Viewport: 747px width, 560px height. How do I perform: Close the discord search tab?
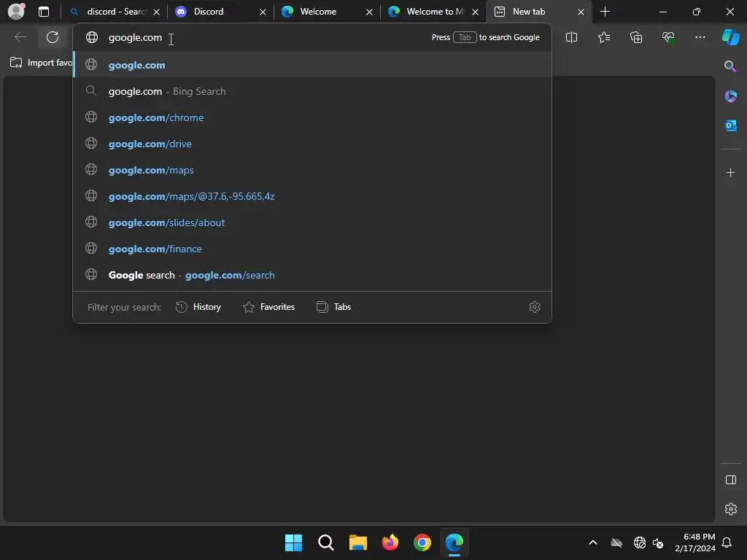(156, 12)
